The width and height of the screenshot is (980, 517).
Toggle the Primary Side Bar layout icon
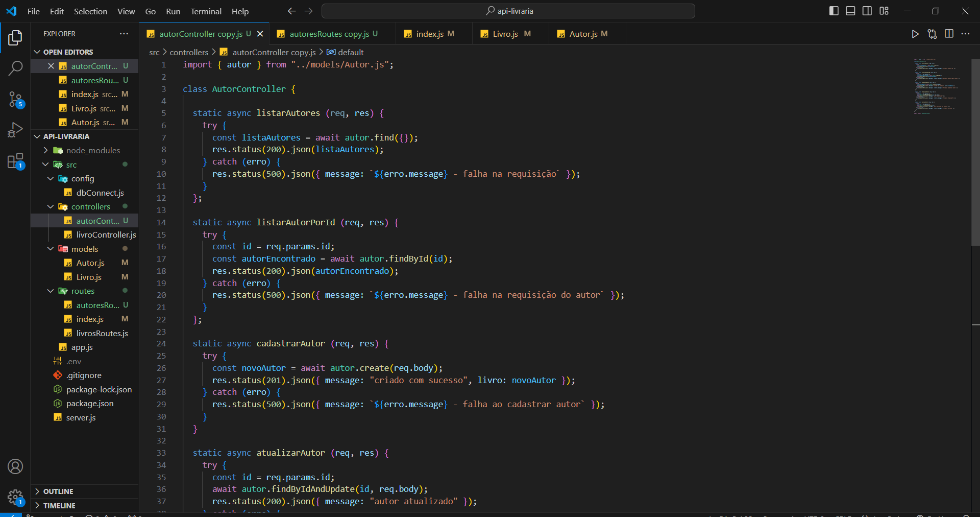[x=834, y=11]
